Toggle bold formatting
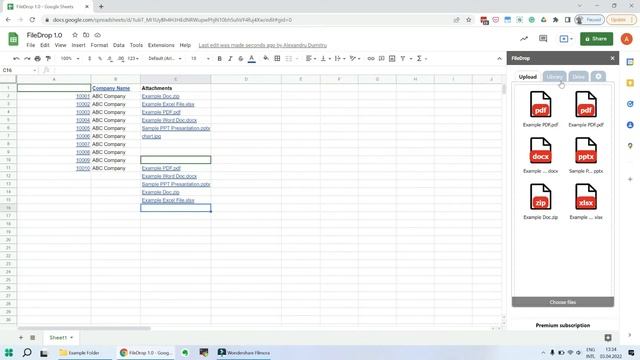 click(220, 59)
